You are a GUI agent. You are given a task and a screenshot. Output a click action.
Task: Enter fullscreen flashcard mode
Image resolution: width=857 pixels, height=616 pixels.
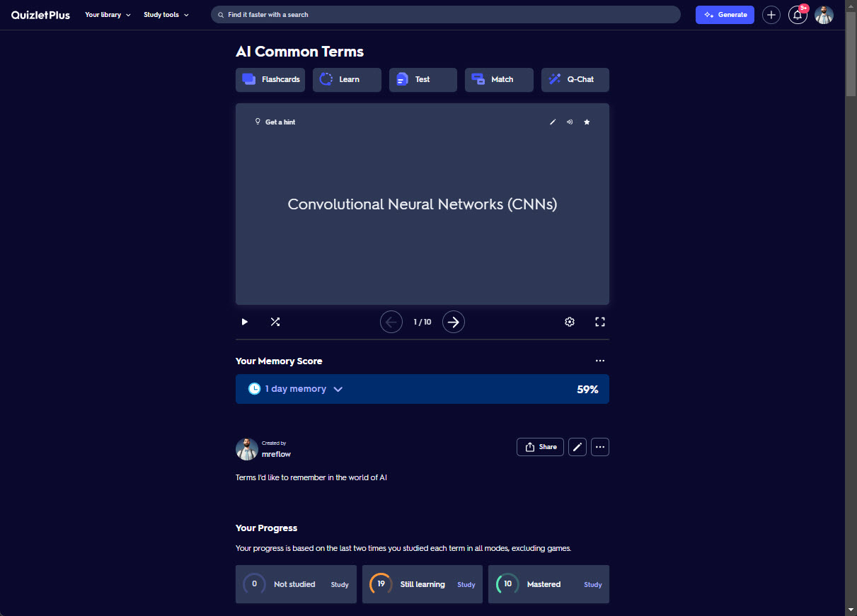(x=600, y=322)
